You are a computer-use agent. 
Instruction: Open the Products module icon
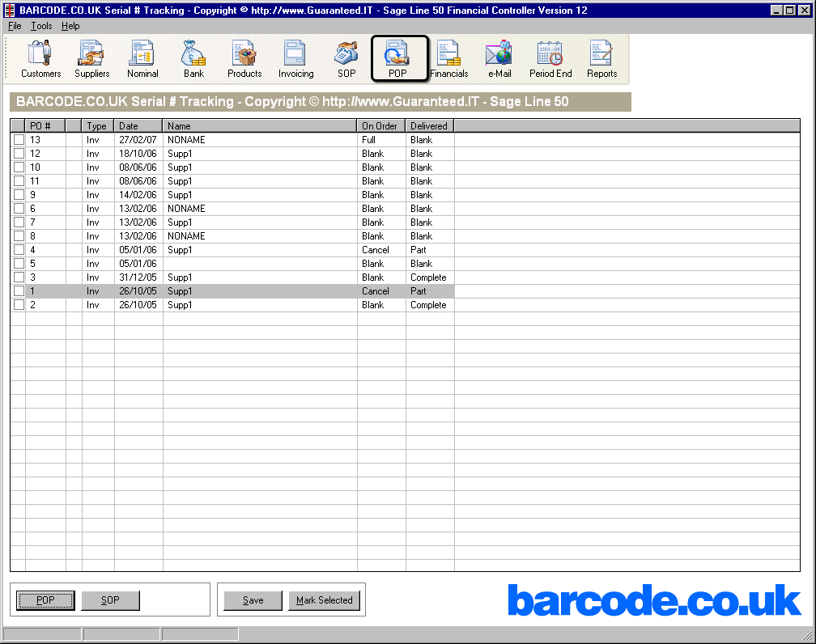click(x=244, y=59)
